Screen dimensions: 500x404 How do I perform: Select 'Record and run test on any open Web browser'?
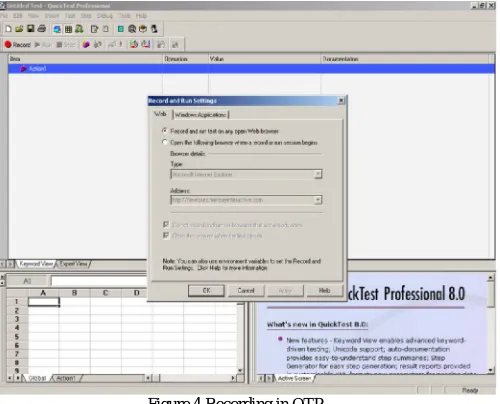[165, 131]
